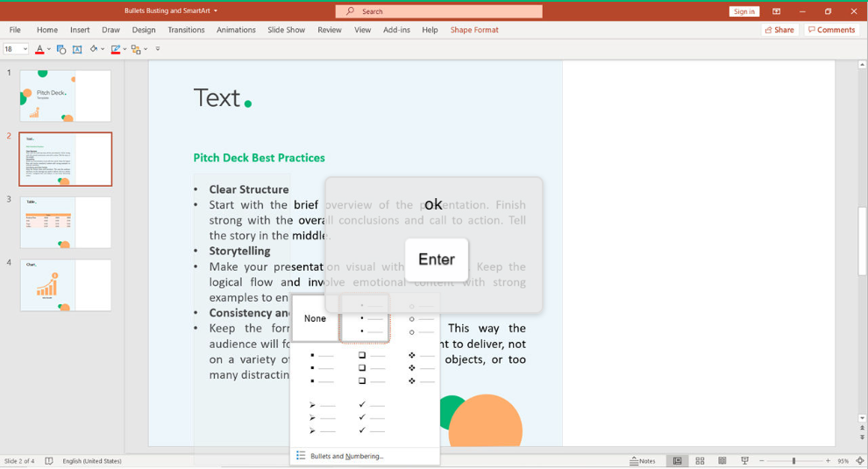This screenshot has height=469, width=868.
Task: Open the Animations tab
Action: tap(236, 30)
